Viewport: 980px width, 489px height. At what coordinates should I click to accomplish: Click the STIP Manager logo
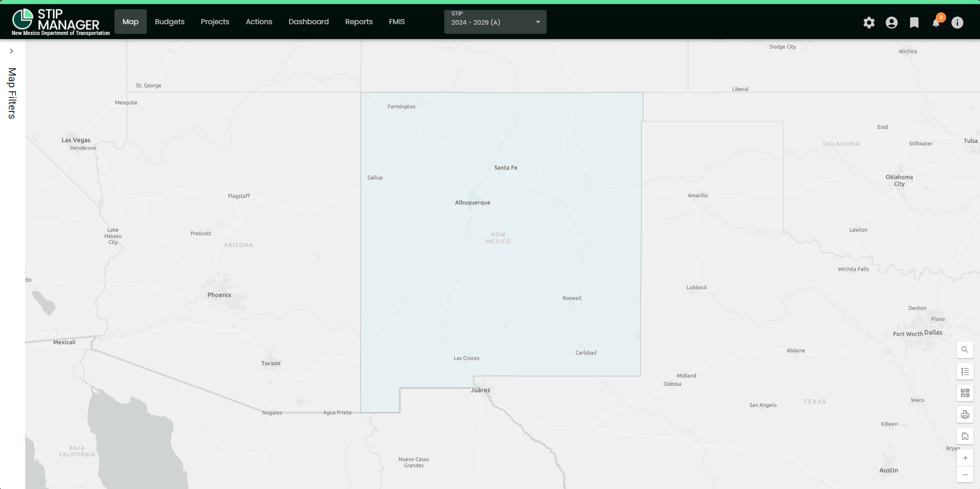click(x=61, y=22)
